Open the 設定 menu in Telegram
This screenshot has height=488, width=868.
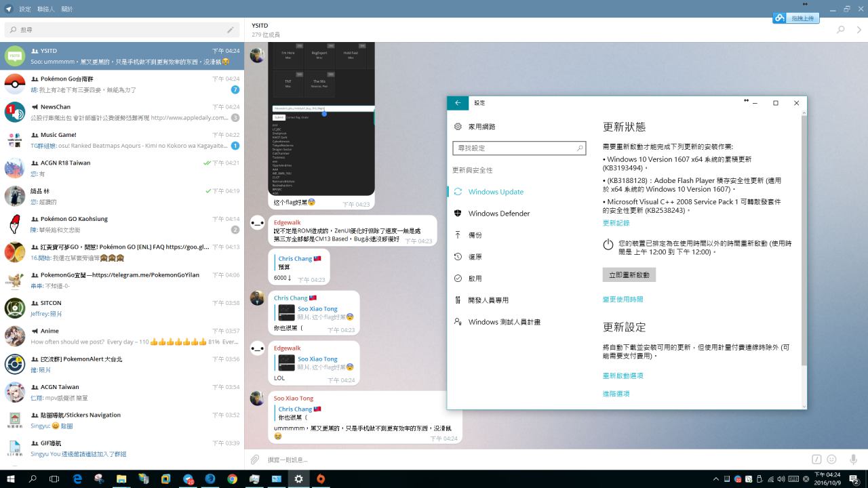(25, 9)
